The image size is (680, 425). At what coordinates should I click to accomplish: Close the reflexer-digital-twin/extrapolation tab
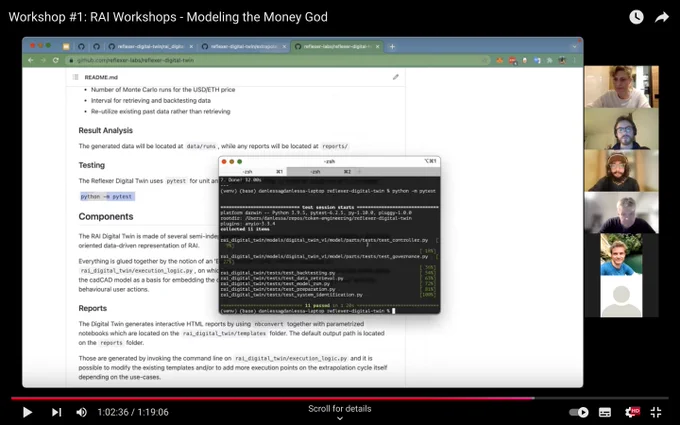[284, 46]
